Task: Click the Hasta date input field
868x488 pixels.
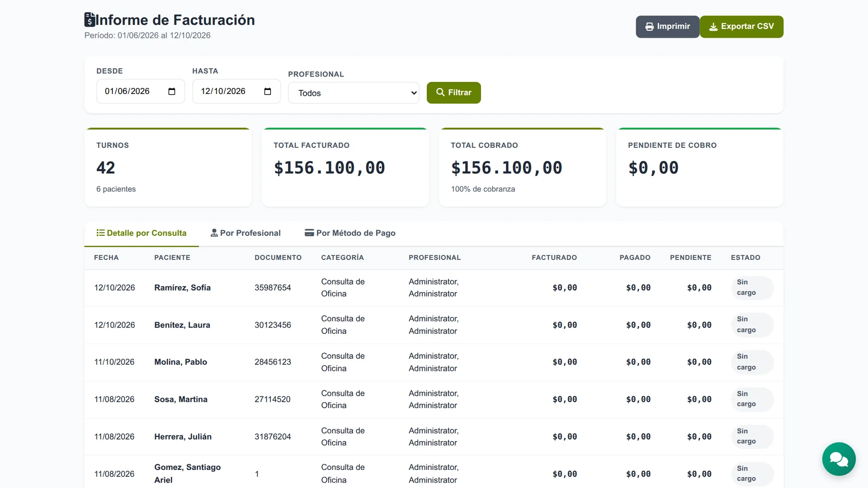Action: pos(236,91)
